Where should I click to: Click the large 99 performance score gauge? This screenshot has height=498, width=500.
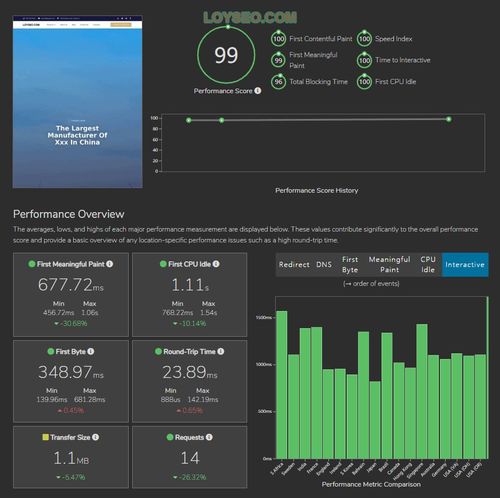[x=226, y=55]
